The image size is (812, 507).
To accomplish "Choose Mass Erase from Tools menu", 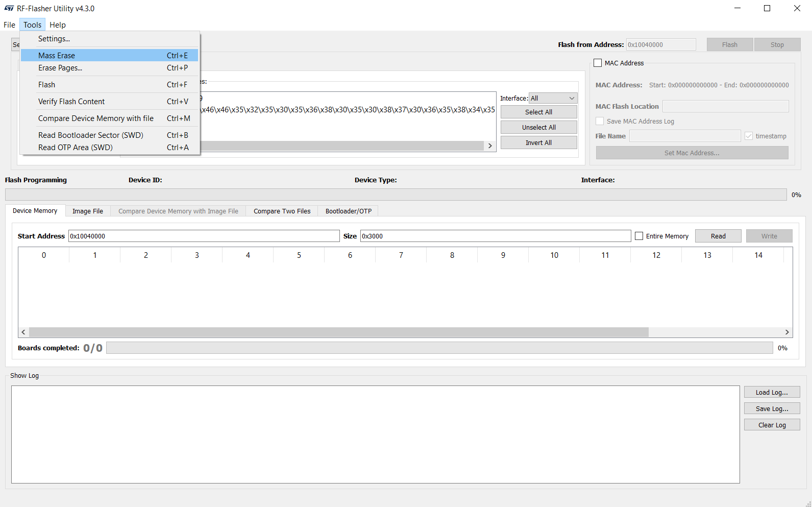I will pos(57,56).
